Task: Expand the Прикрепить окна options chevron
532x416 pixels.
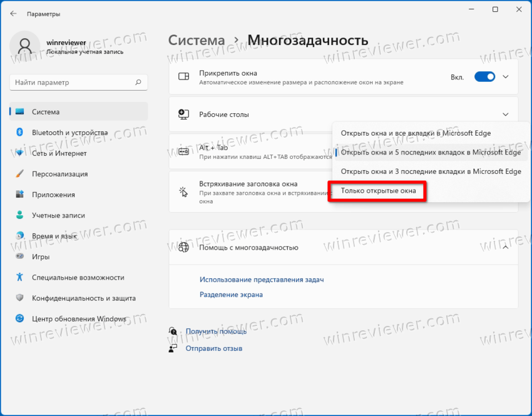Action: [x=506, y=77]
